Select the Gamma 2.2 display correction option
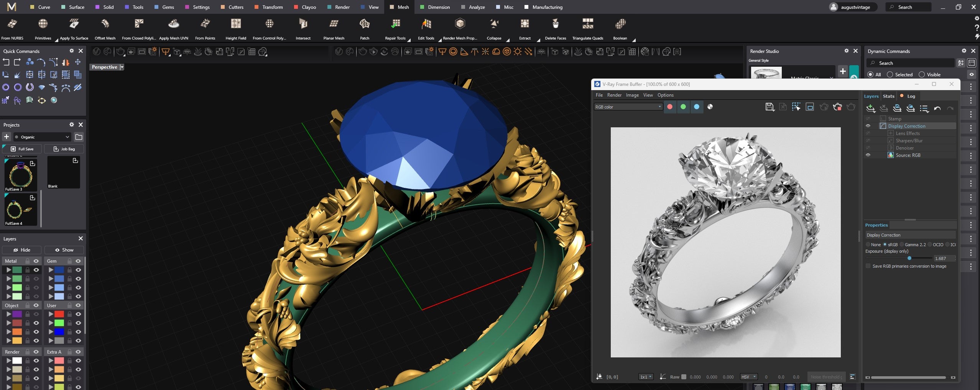980x390 pixels. [902, 245]
